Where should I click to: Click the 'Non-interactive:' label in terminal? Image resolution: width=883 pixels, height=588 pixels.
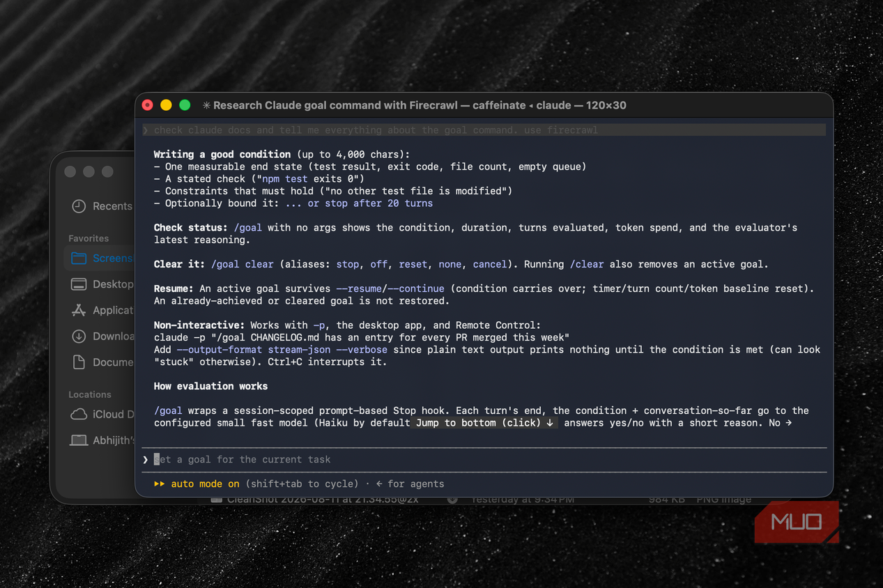click(x=199, y=325)
